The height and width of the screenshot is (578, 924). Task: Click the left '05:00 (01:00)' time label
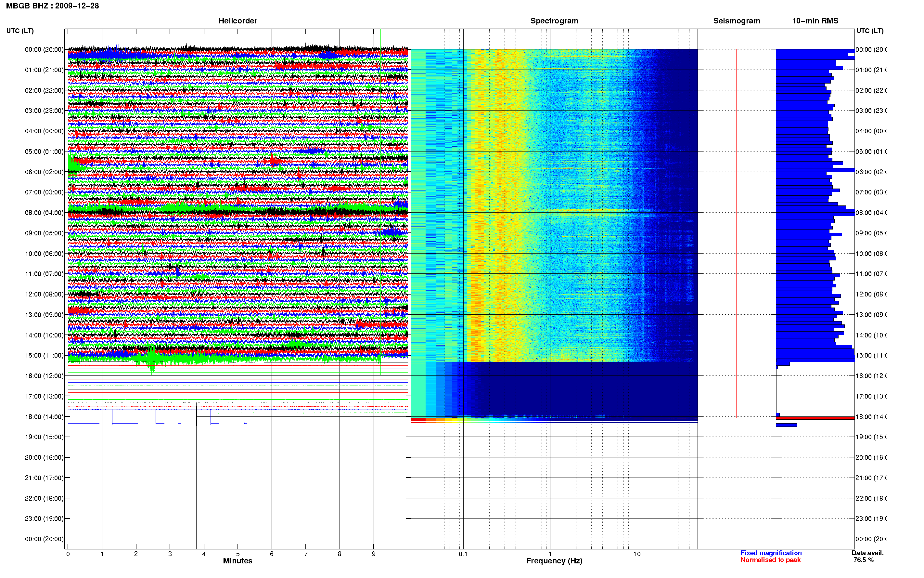tap(44, 151)
